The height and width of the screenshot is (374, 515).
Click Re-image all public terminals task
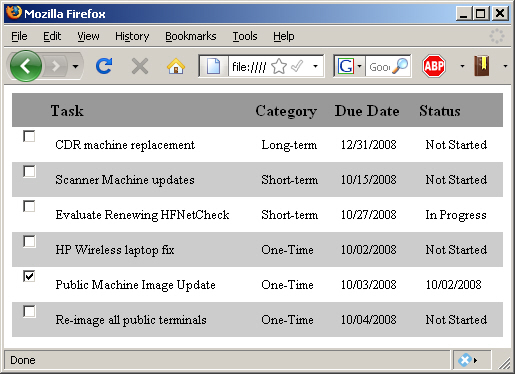(x=131, y=320)
